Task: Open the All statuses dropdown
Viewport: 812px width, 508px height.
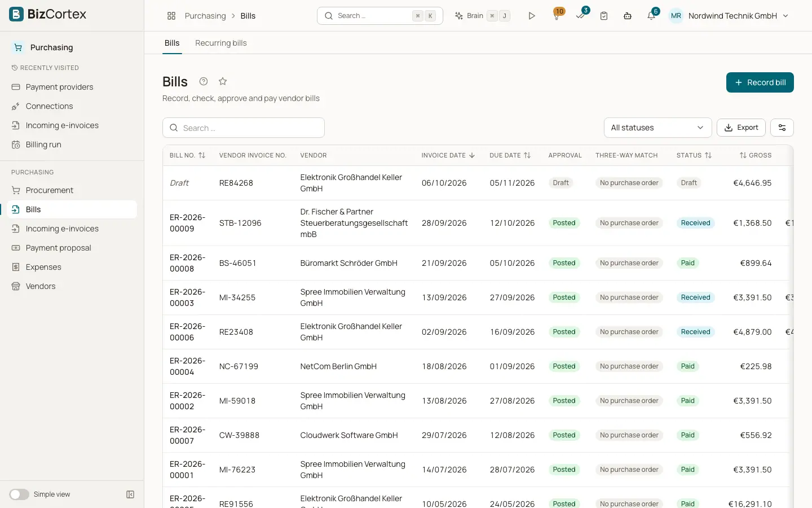Action: point(657,128)
